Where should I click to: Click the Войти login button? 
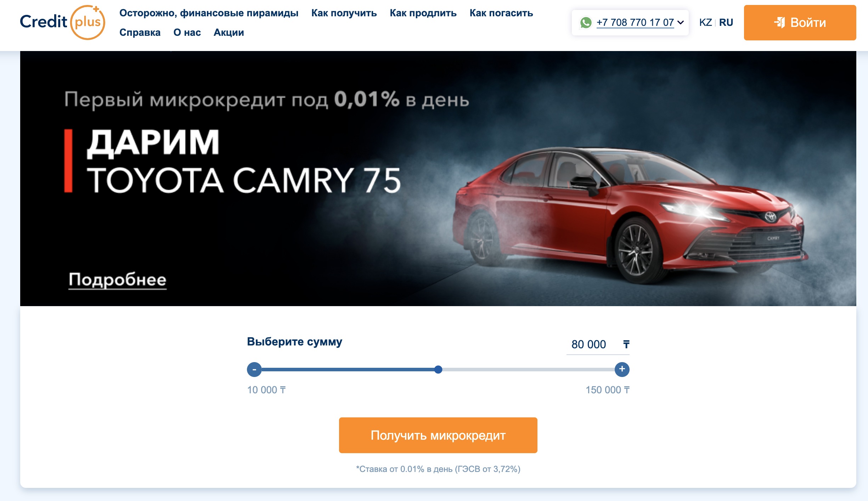(x=800, y=23)
